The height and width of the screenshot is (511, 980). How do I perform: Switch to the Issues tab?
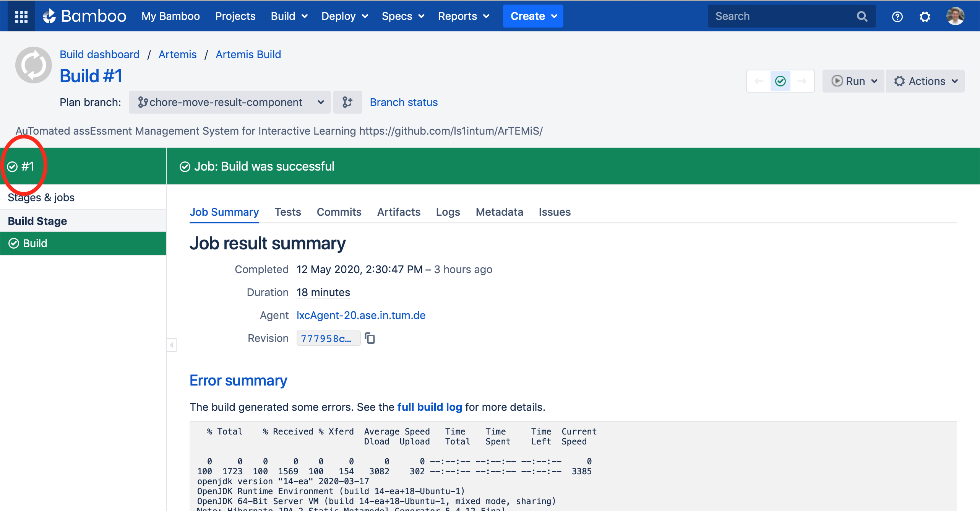(555, 212)
